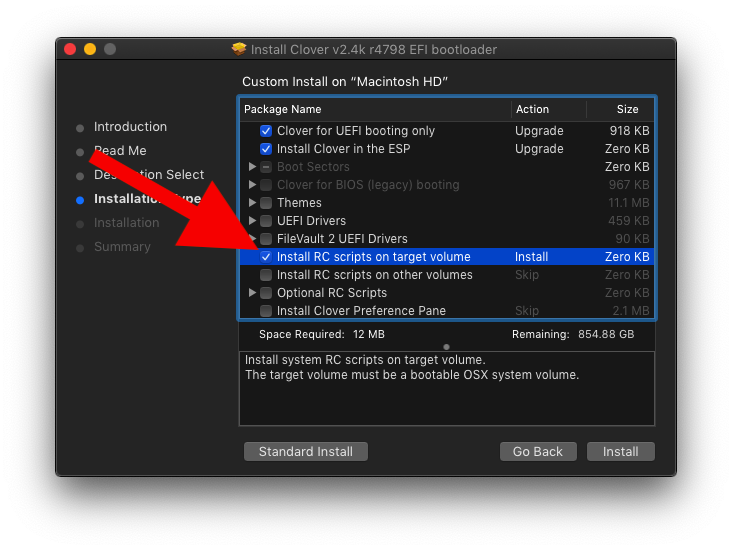
Task: Select the 'Install RC scripts on other volumes' row
Action: (x=447, y=275)
